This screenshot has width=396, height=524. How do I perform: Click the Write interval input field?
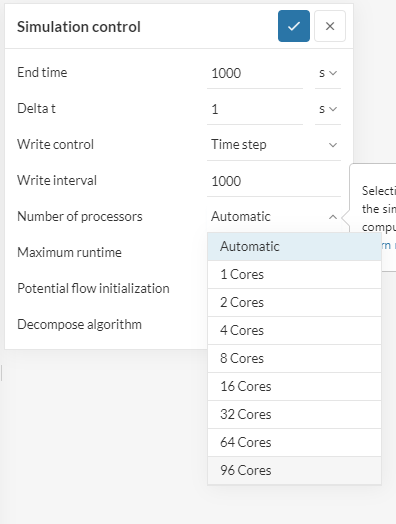click(x=274, y=181)
